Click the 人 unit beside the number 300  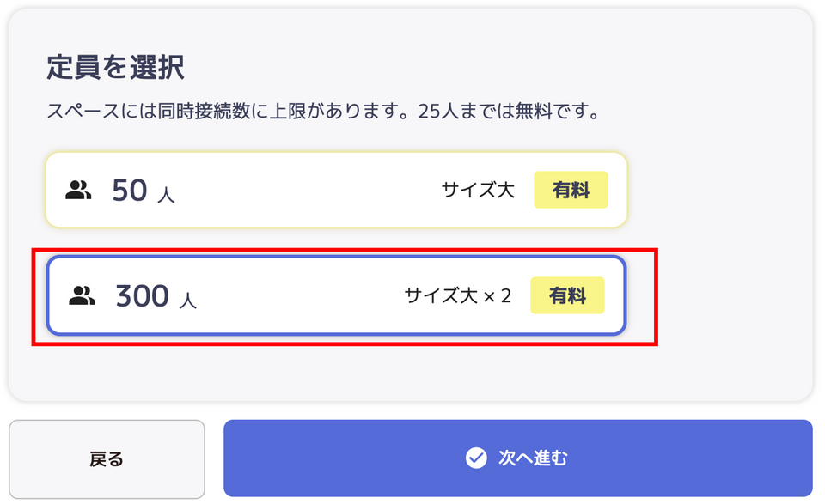(188, 301)
